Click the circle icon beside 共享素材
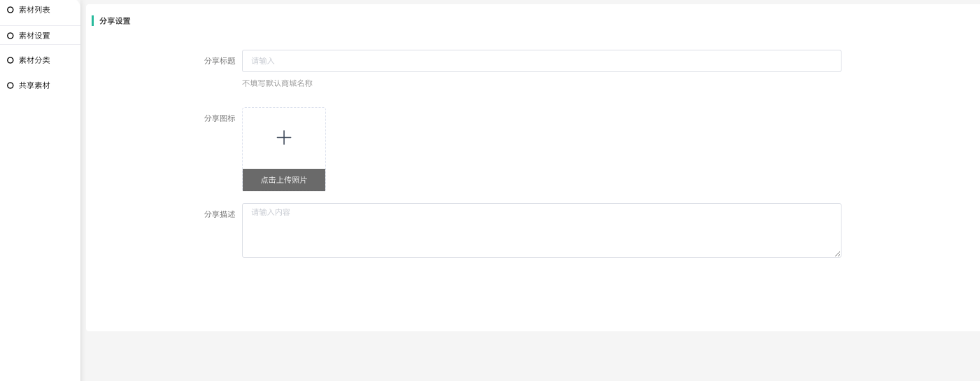This screenshot has height=381, width=980. pos(10,85)
